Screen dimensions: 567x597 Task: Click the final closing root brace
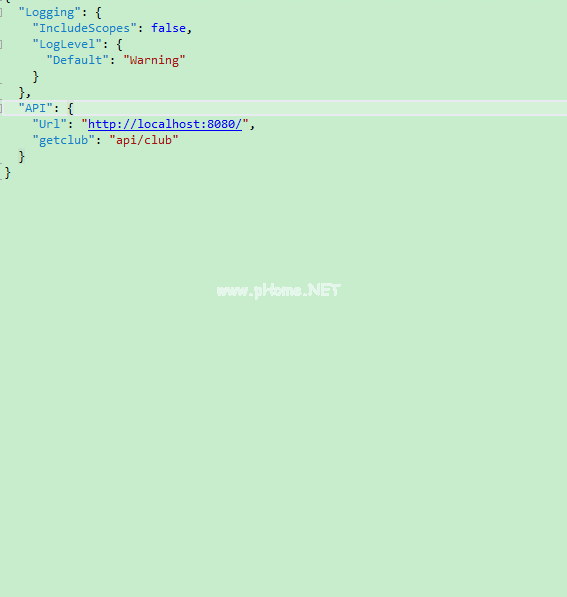pos(8,173)
